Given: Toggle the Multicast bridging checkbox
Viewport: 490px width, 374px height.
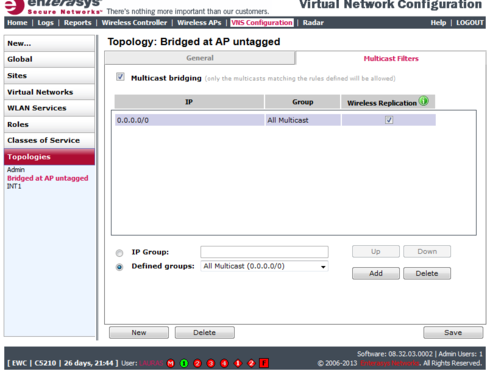Looking at the screenshot, I should (x=120, y=77).
